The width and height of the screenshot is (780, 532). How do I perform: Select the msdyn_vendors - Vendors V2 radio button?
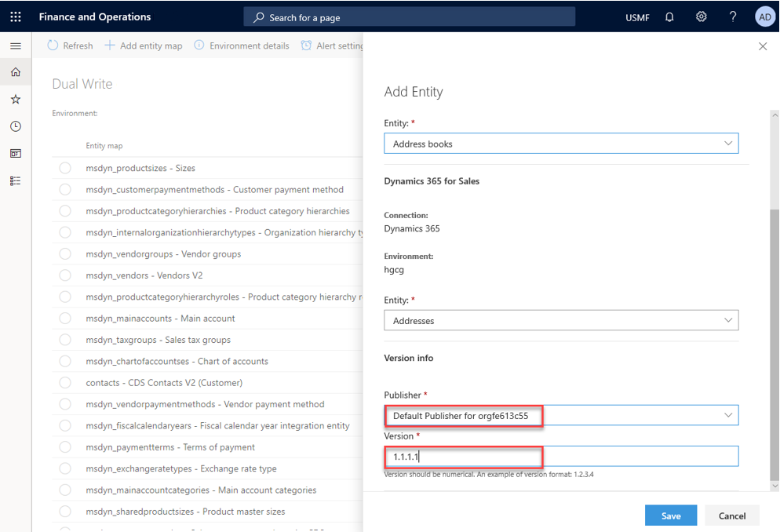coord(65,275)
